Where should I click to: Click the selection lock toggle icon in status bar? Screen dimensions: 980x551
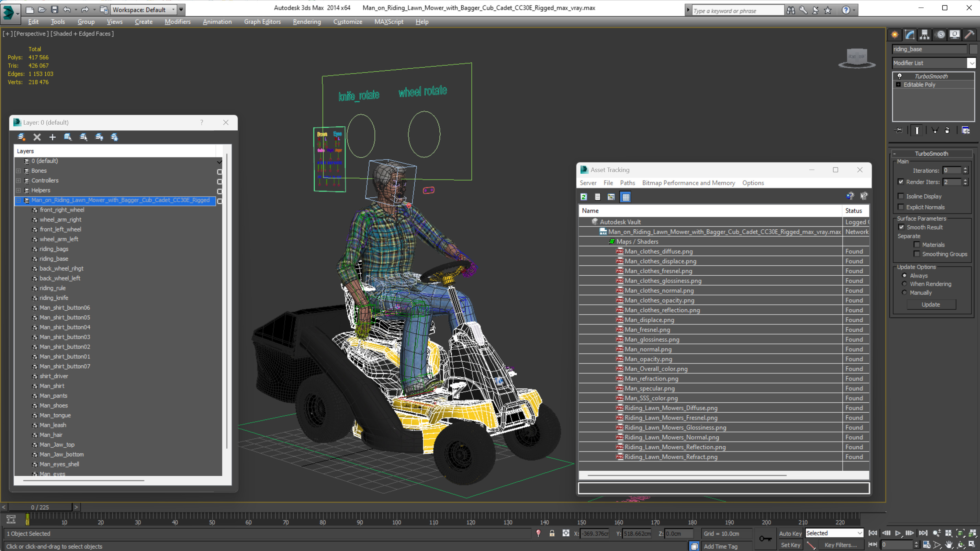point(552,533)
